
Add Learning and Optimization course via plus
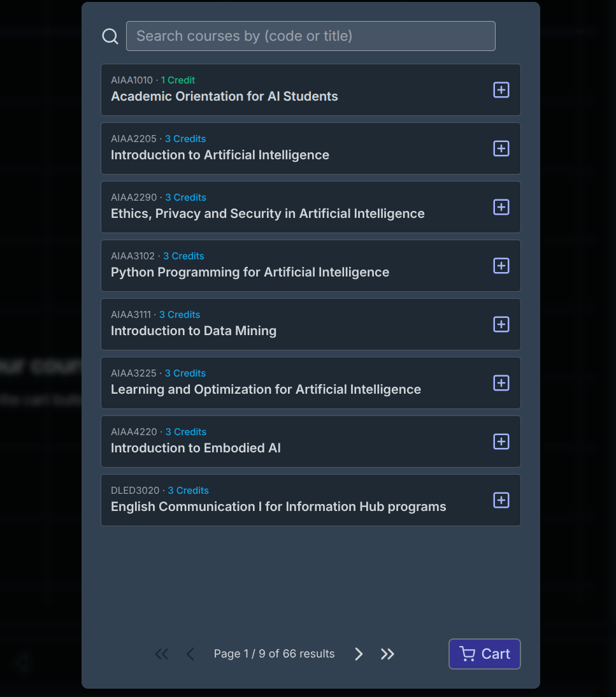click(x=501, y=383)
